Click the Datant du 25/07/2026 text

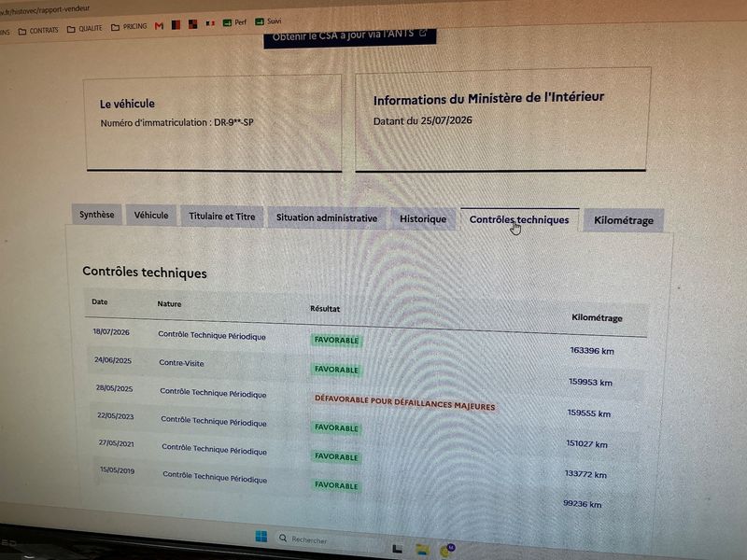(x=423, y=120)
